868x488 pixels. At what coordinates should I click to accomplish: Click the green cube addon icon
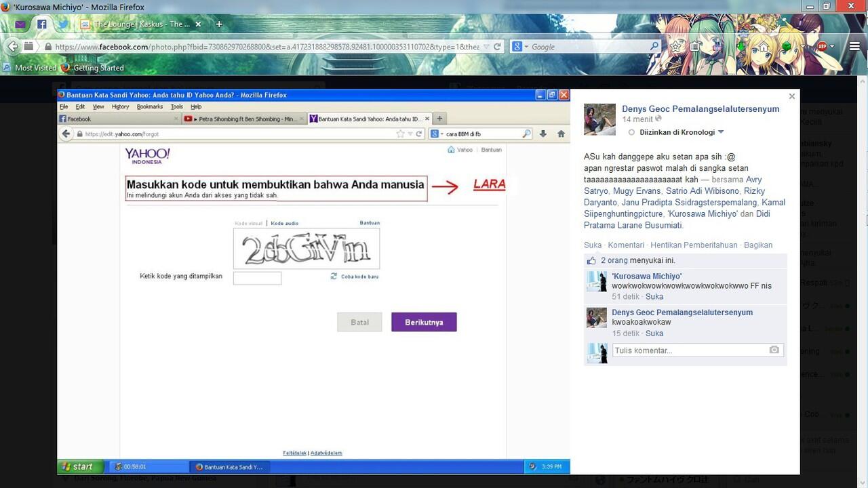786,47
